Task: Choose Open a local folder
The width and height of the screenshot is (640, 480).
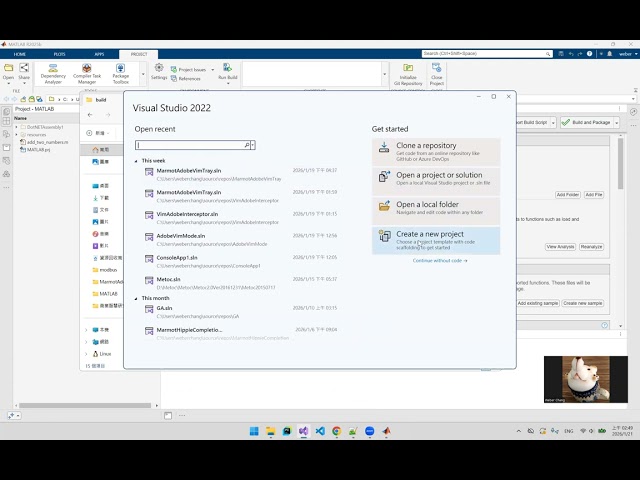Action: pos(436,209)
